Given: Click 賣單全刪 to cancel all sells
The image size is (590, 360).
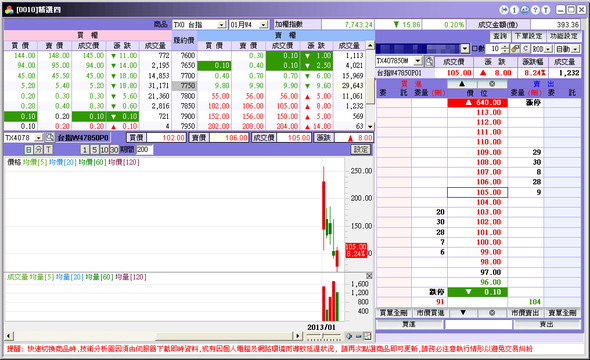Looking at the screenshot, I should tap(562, 313).
